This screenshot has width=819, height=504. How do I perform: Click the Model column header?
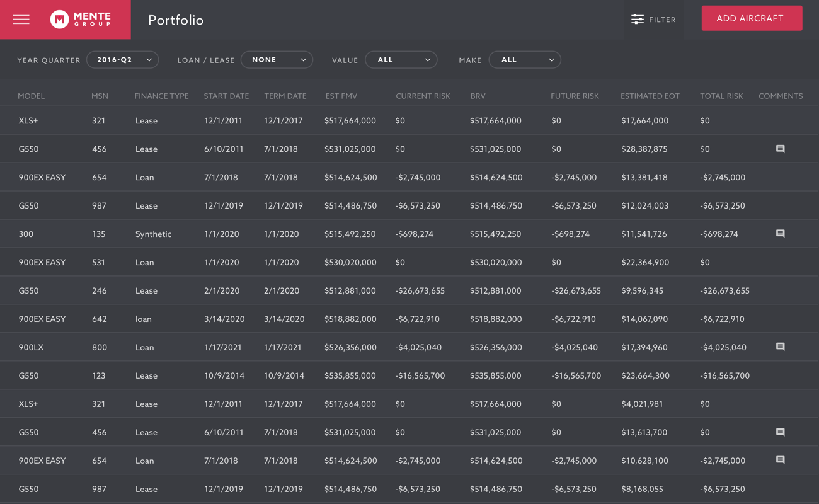coord(31,96)
